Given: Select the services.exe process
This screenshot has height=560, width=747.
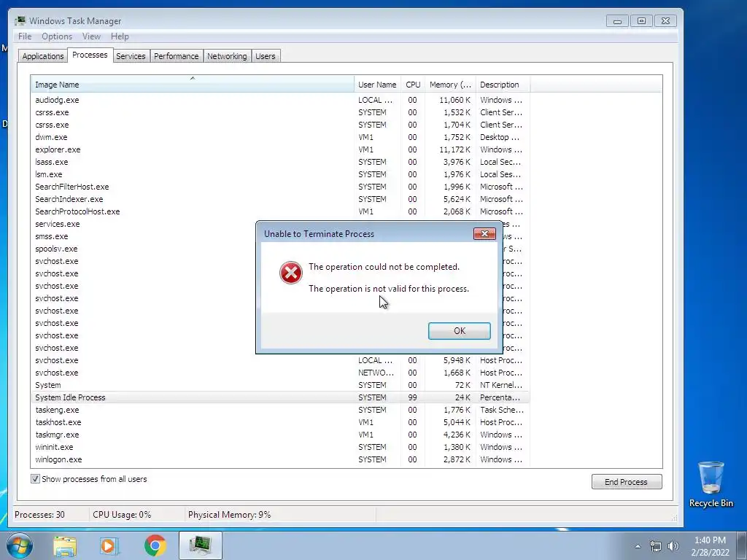Looking at the screenshot, I should [57, 224].
